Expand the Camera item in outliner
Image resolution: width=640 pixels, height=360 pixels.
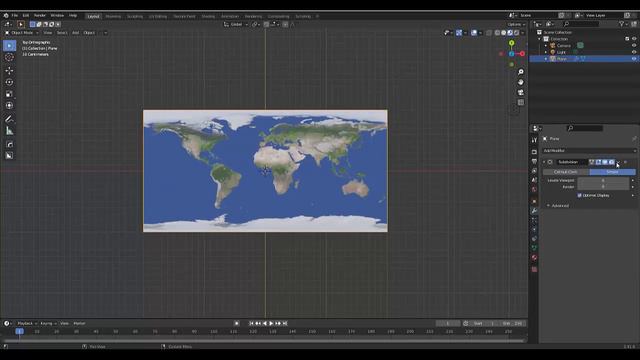pyautogui.click(x=546, y=46)
